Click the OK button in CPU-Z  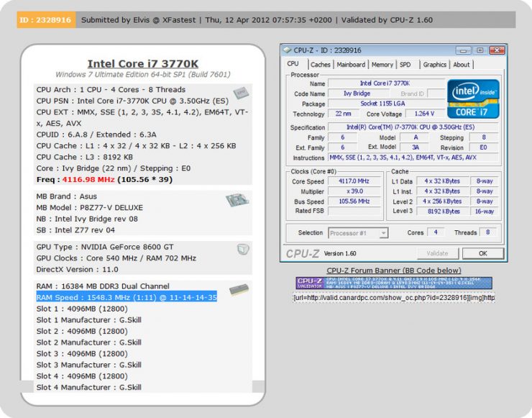tap(483, 253)
